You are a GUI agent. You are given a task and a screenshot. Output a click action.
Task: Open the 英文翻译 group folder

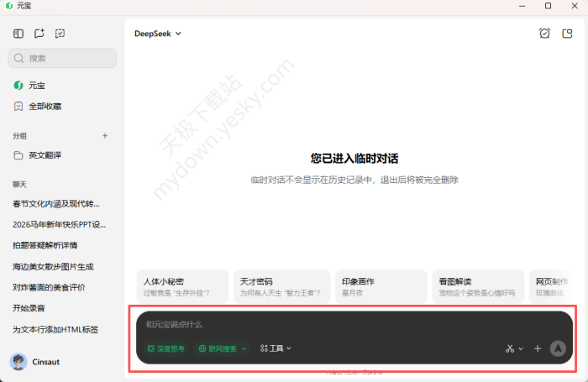[x=45, y=155]
